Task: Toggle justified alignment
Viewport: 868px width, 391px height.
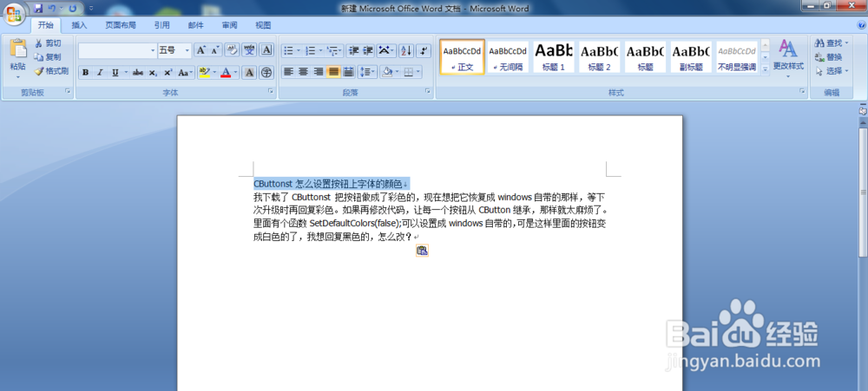Action: 333,71
